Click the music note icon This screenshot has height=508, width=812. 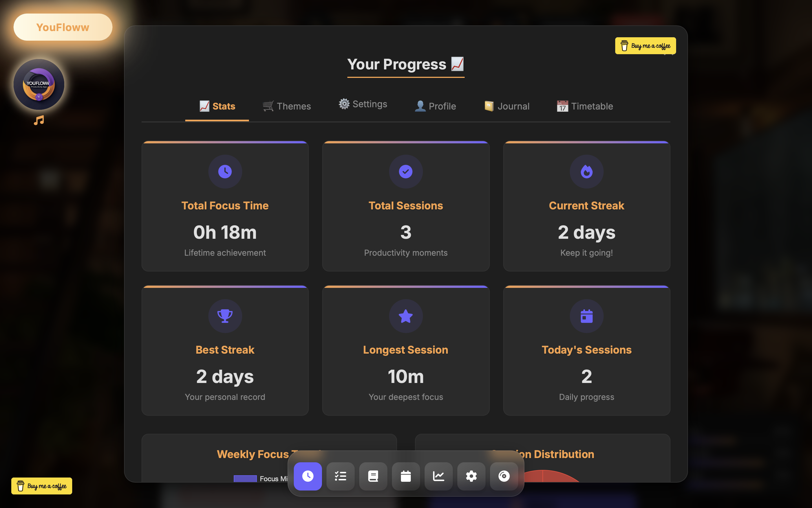tap(39, 120)
